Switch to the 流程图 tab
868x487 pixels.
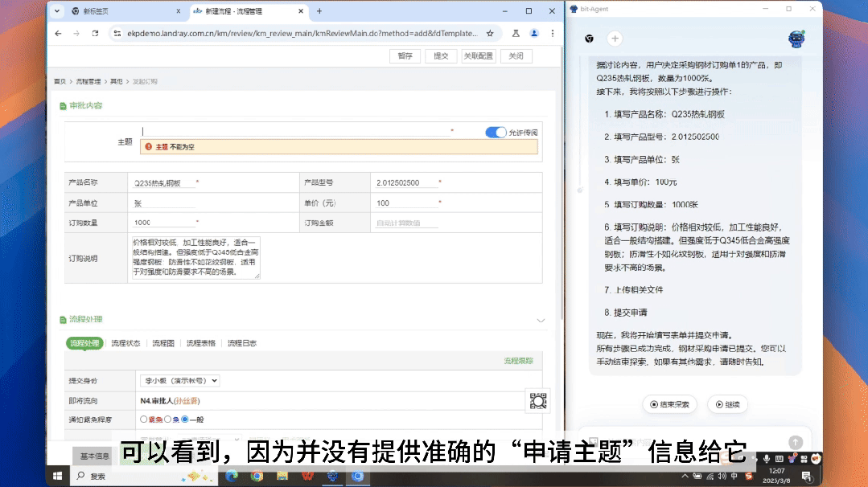163,343
